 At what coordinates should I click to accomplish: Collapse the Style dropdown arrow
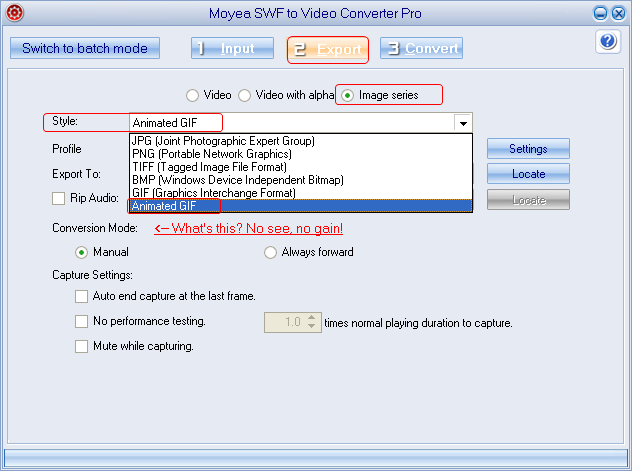coord(463,123)
